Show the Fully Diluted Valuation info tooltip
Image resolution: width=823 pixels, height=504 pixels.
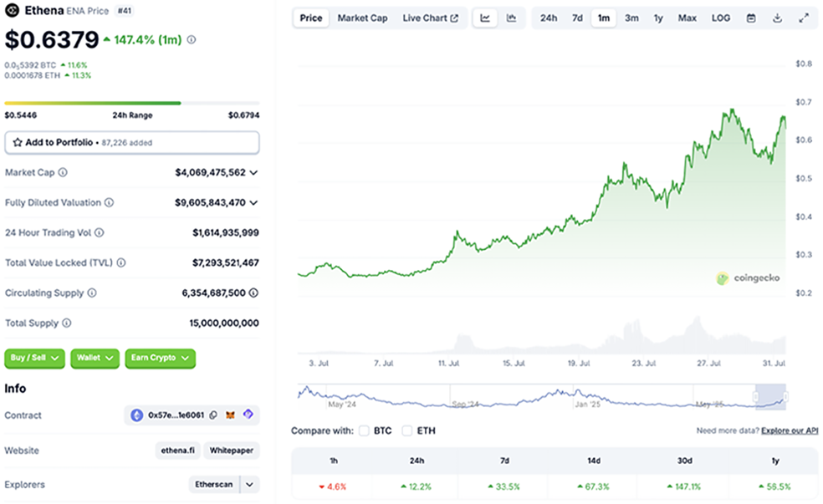tap(110, 202)
